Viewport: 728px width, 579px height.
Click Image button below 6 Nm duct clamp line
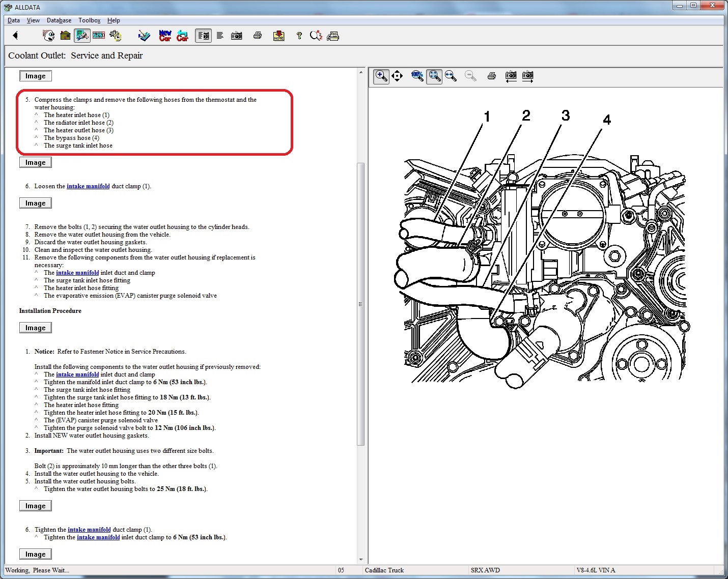click(x=36, y=554)
